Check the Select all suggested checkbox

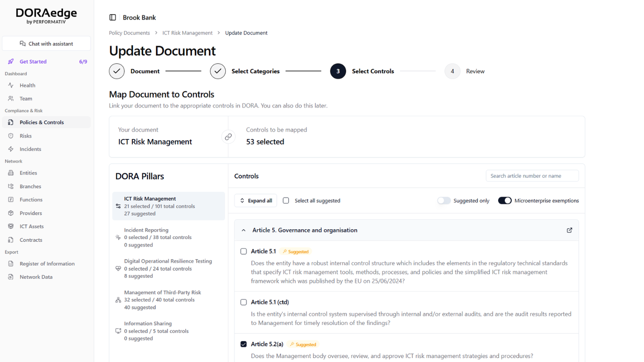[x=286, y=200]
